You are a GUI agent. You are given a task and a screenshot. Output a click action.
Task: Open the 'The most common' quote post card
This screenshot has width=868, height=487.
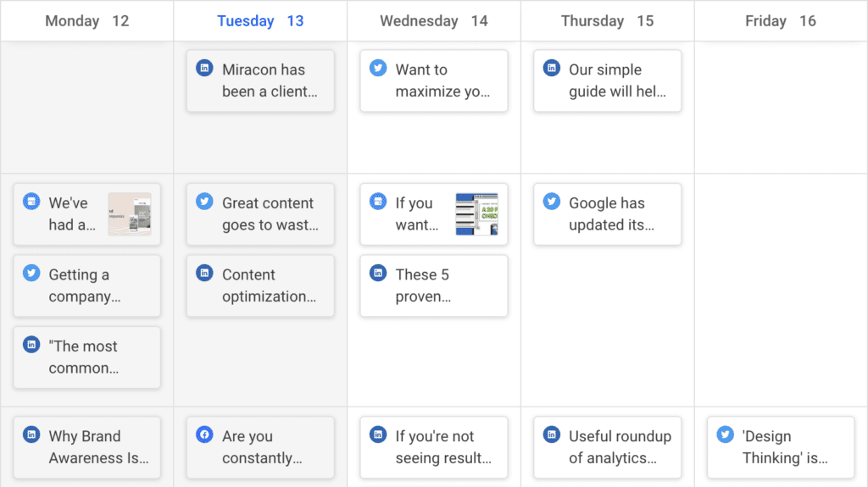point(87,357)
